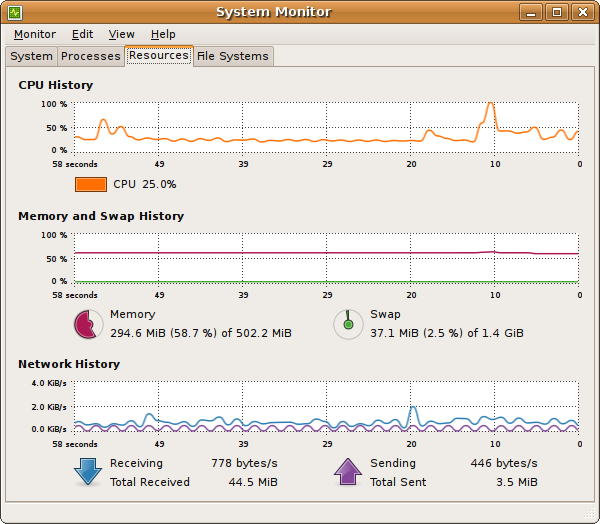Click the CPU History heading

coord(56,85)
